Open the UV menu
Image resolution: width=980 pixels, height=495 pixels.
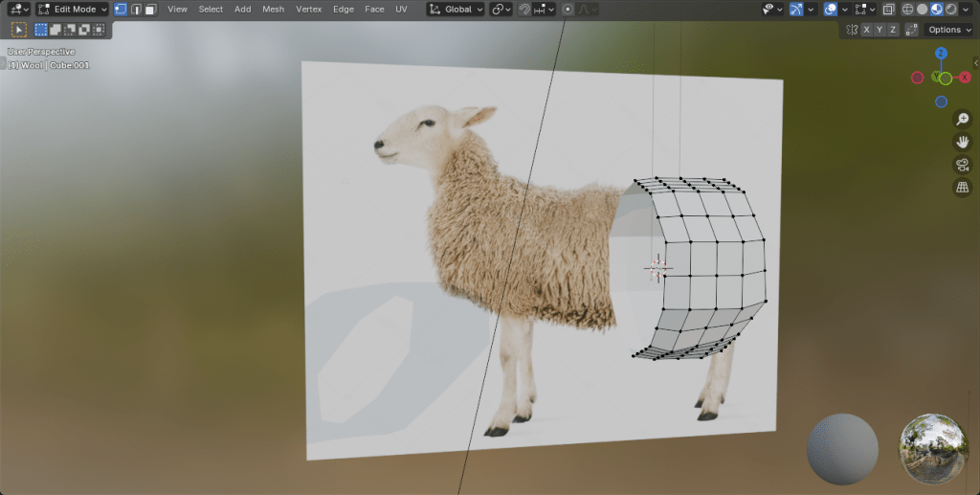coord(401,10)
